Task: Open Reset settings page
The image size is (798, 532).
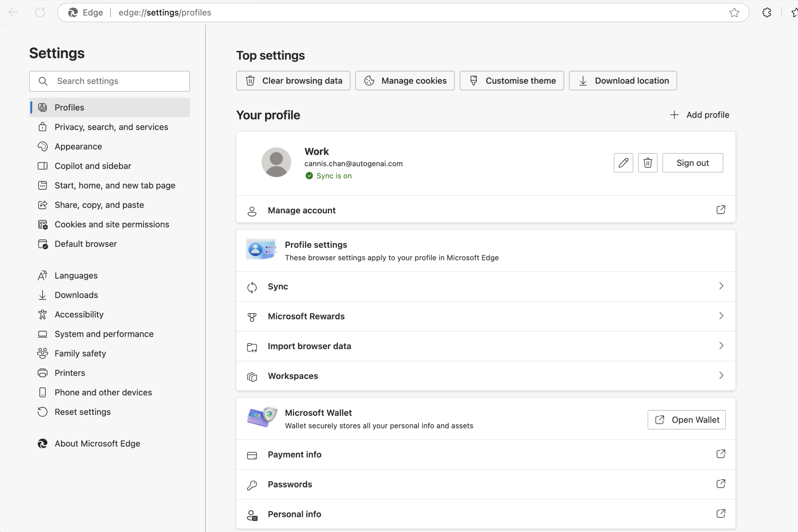Action: coord(110,412)
